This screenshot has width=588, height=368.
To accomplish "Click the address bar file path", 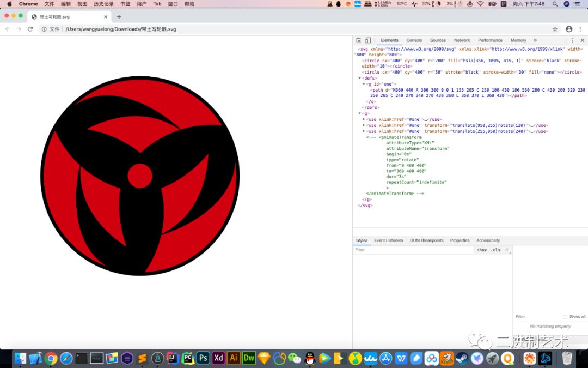I will tap(121, 29).
